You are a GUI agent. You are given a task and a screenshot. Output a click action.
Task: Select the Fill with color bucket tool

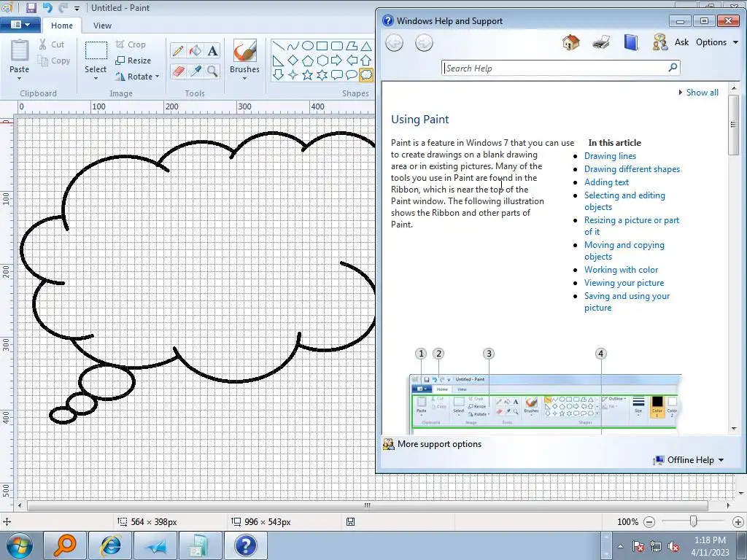point(196,50)
